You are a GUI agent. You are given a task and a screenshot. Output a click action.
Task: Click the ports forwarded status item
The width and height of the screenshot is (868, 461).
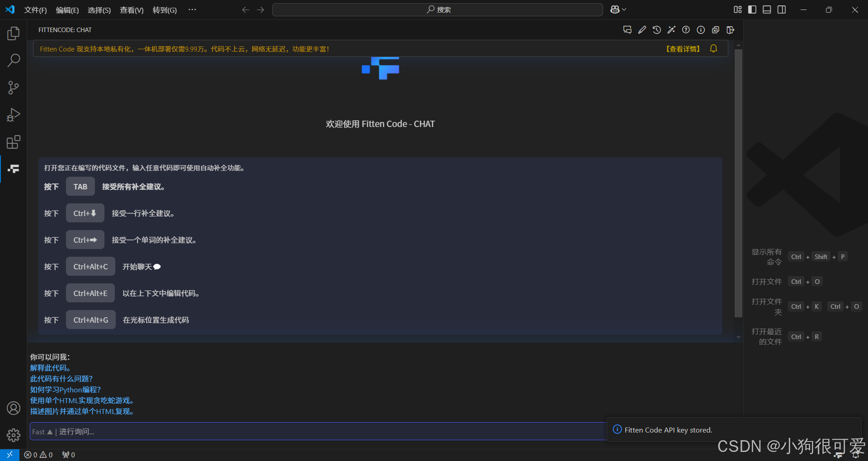pyautogui.click(x=69, y=455)
